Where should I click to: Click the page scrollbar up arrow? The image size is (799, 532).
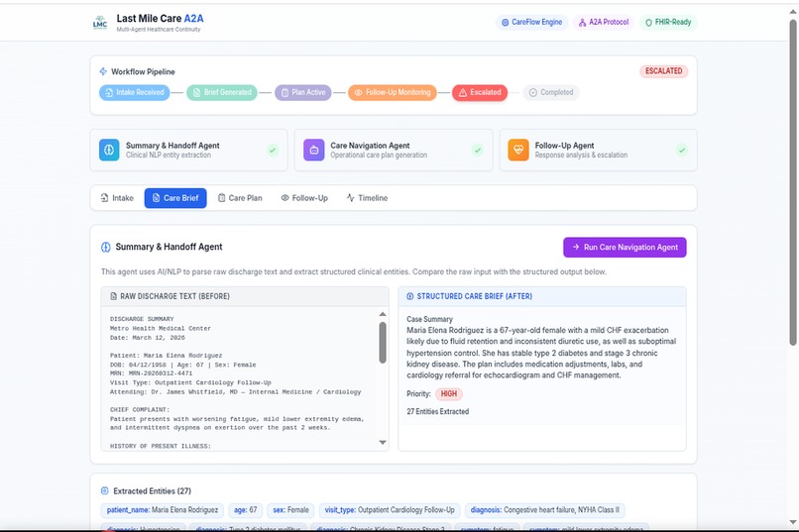793,11
